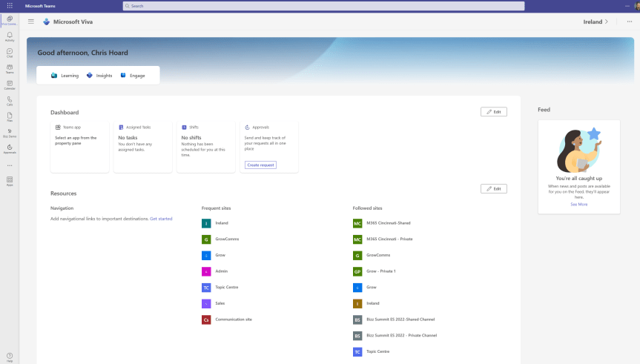Open GrowComms under Frequent sites

[x=227, y=239]
